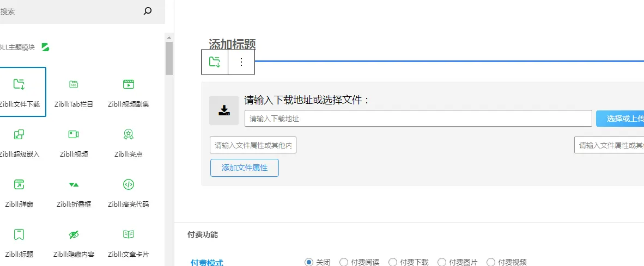Insert the Zibll 高亮代码 block
This screenshot has height=266, width=644.
129,192
